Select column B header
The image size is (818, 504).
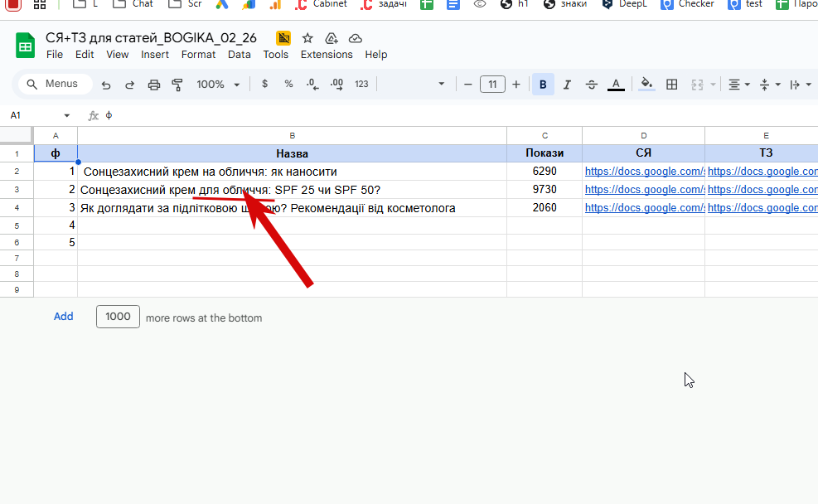tap(292, 136)
